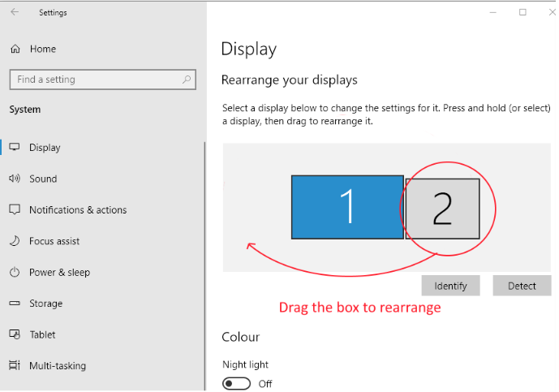The width and height of the screenshot is (559, 392).
Task: Click the Storage drive icon
Action: tap(15, 304)
